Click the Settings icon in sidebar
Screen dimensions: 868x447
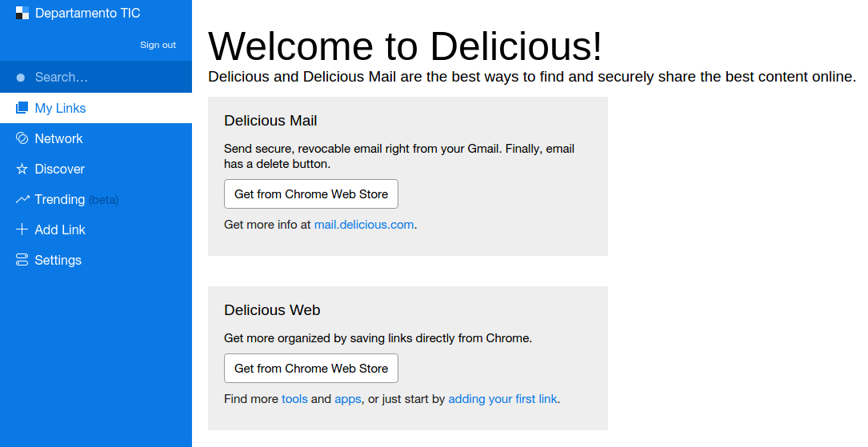pyautogui.click(x=22, y=260)
